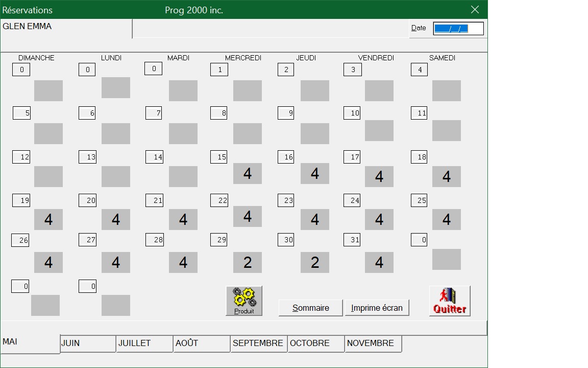Click the Sommaire button

310,308
